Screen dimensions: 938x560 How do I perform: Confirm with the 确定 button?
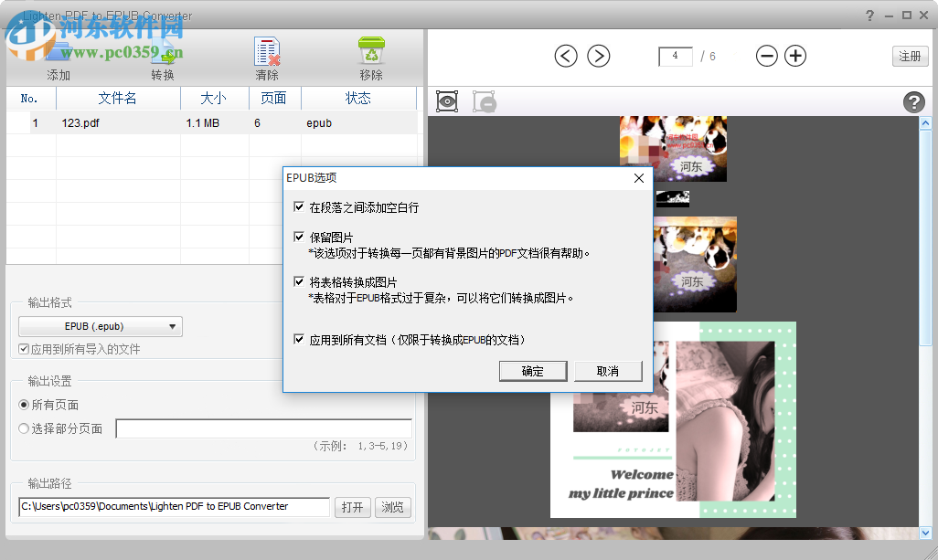pyautogui.click(x=533, y=371)
